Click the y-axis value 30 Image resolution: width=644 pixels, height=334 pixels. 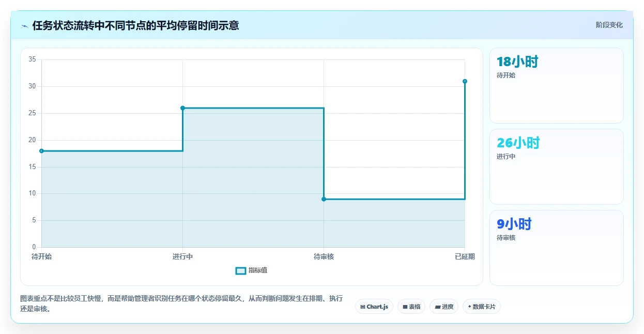coord(32,86)
